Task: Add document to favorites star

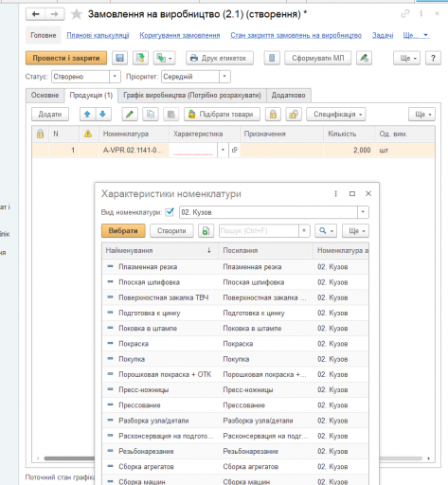Action: [77, 14]
